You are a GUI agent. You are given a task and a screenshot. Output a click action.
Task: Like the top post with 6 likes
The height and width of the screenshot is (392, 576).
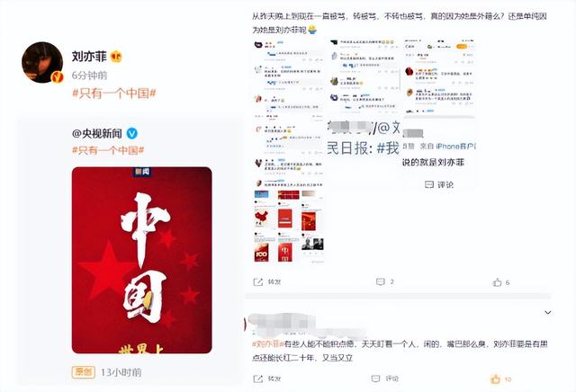tap(497, 282)
